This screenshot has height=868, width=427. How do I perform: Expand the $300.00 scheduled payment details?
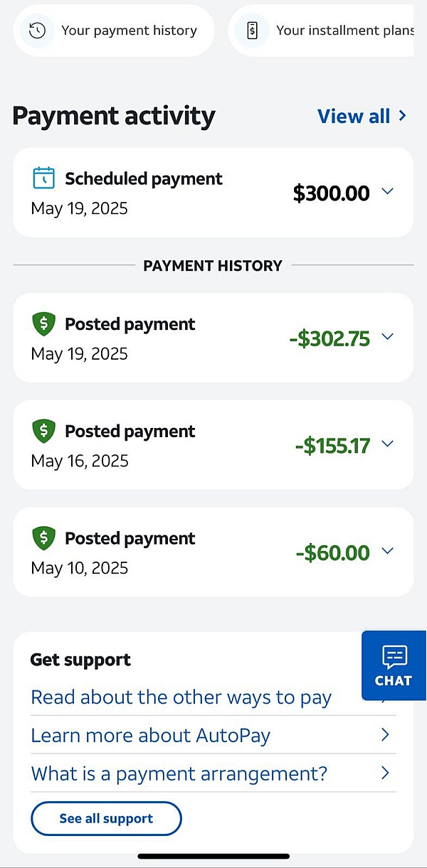point(387,192)
